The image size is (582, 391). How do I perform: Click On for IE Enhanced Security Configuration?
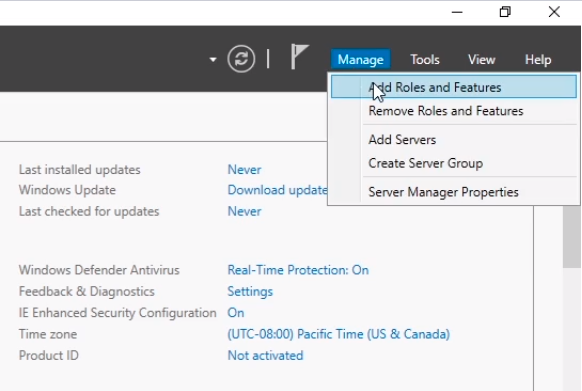(236, 313)
